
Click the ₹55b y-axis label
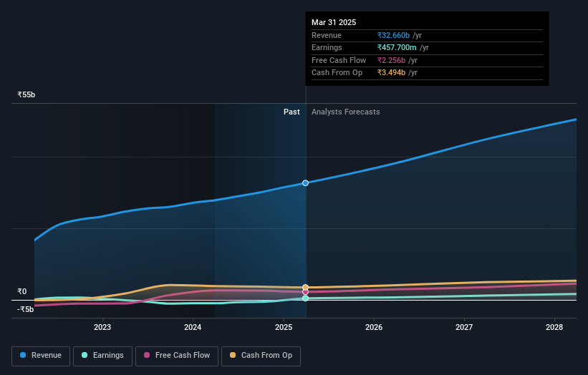[26, 94]
